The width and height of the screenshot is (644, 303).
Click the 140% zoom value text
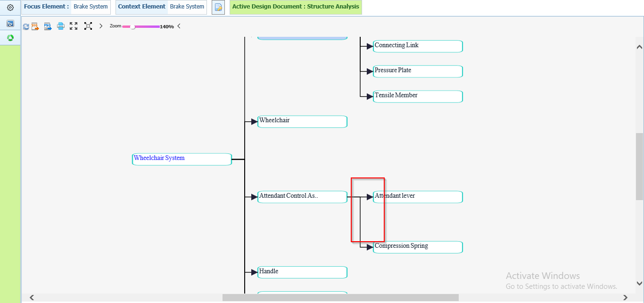(x=167, y=27)
